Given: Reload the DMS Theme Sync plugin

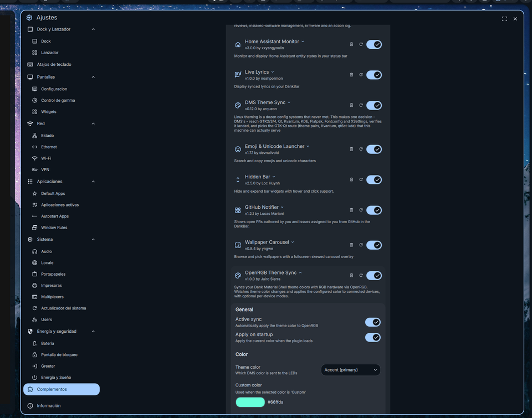Looking at the screenshot, I should click(x=361, y=105).
